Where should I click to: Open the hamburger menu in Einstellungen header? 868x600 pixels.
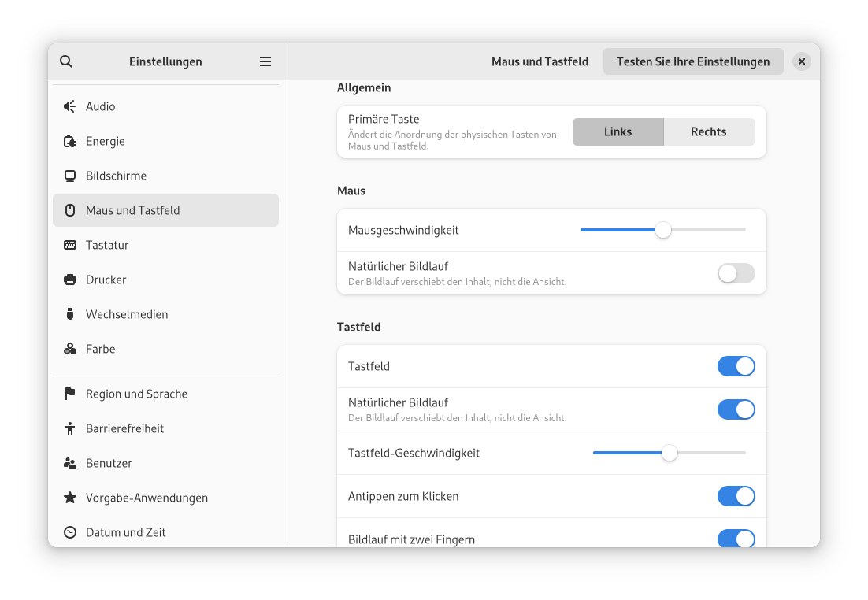pos(265,61)
